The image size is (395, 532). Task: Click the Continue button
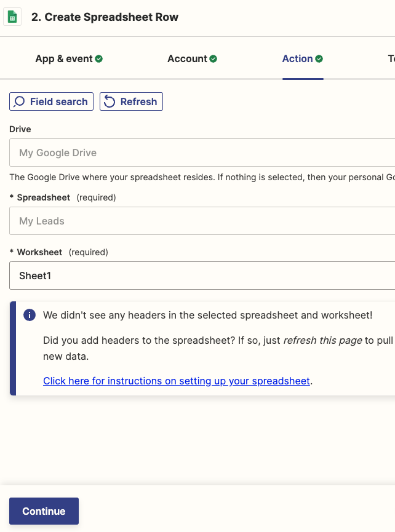44,511
